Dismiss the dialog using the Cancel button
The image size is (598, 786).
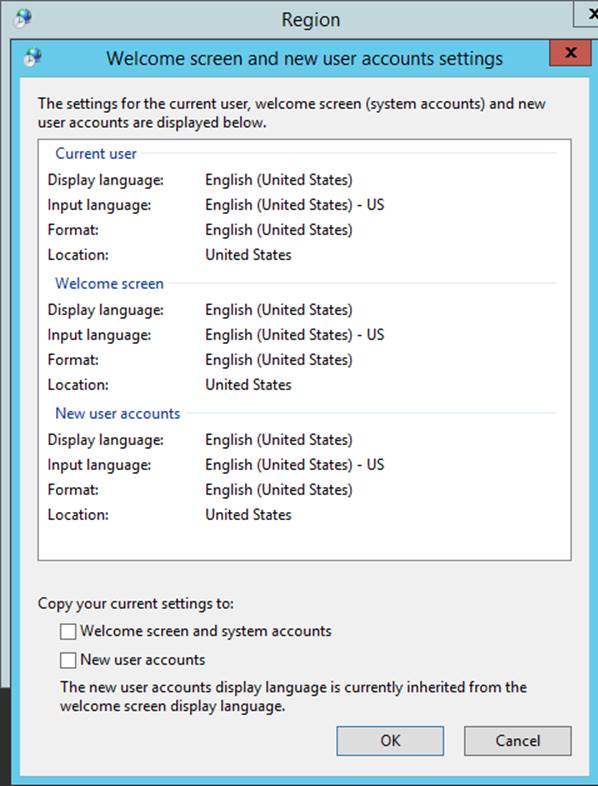[x=518, y=740]
